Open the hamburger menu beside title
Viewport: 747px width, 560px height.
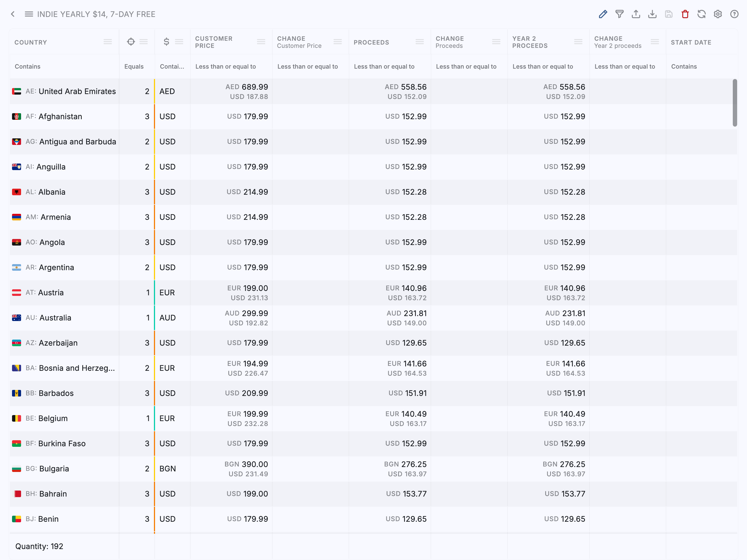pyautogui.click(x=29, y=14)
